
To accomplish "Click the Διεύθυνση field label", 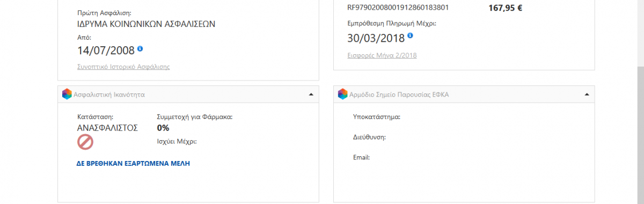I will 370,137.
